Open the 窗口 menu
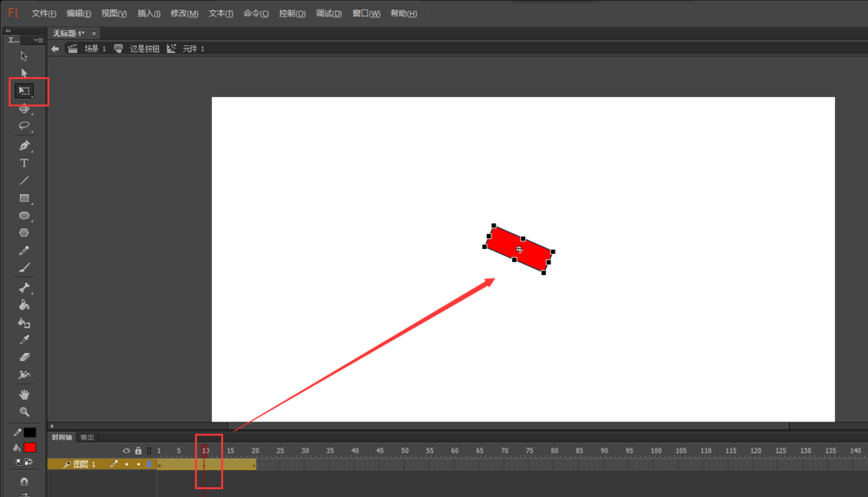 coord(366,13)
